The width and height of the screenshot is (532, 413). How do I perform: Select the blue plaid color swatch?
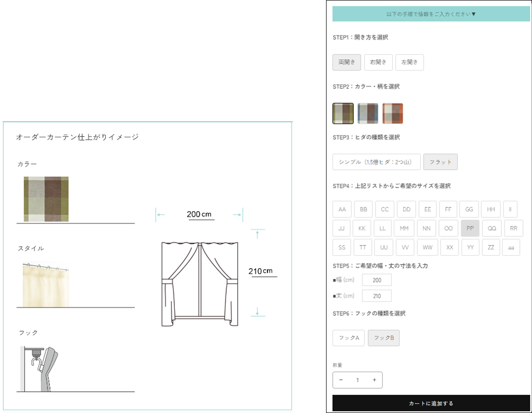point(368,113)
